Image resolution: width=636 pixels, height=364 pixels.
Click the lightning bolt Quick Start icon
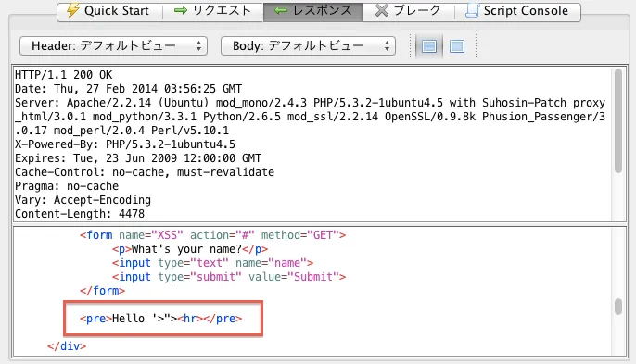[x=72, y=10]
